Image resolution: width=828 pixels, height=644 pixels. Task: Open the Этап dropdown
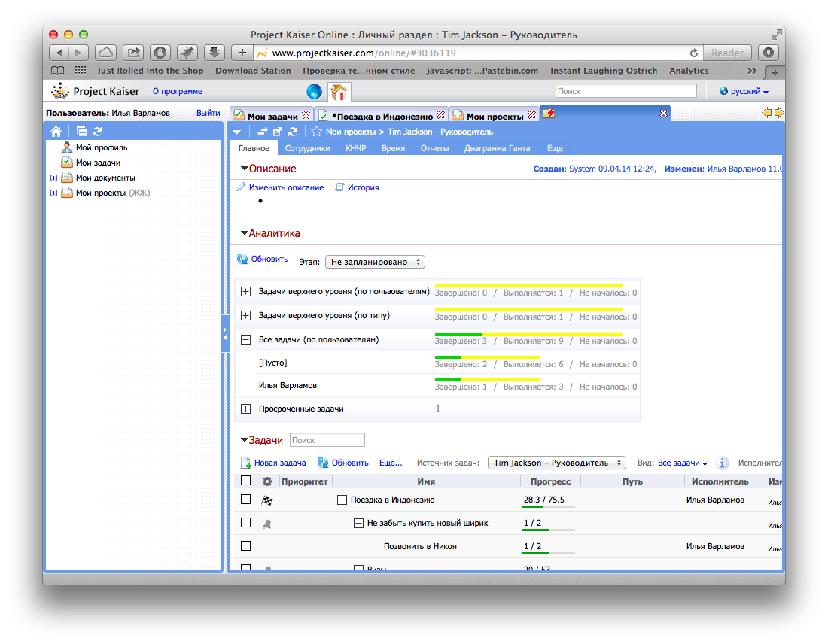point(375,262)
